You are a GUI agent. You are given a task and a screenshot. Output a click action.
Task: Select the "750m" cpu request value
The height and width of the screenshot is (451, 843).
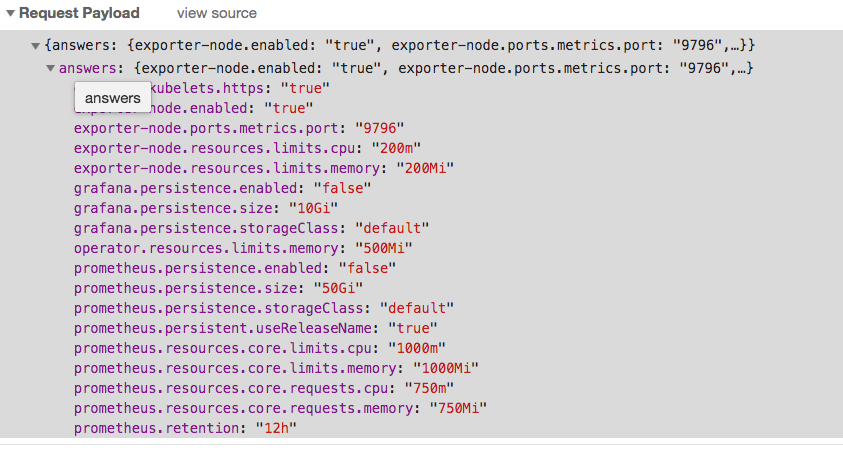tap(429, 388)
